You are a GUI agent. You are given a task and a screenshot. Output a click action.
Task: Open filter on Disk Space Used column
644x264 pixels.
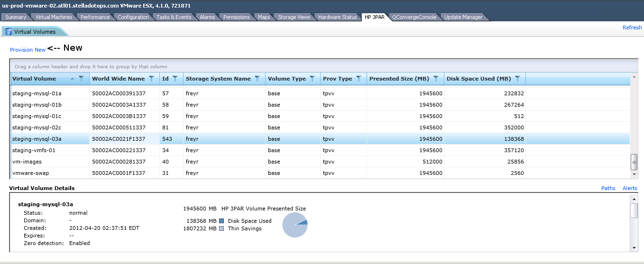(517, 79)
